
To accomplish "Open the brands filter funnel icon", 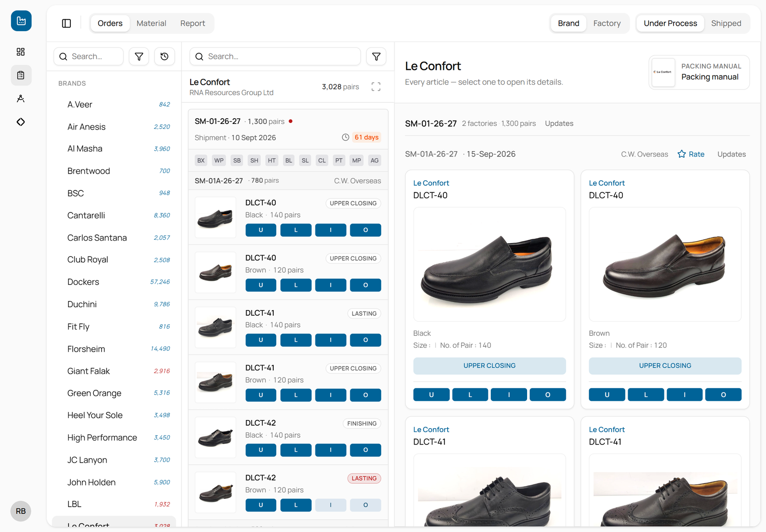I will point(139,56).
